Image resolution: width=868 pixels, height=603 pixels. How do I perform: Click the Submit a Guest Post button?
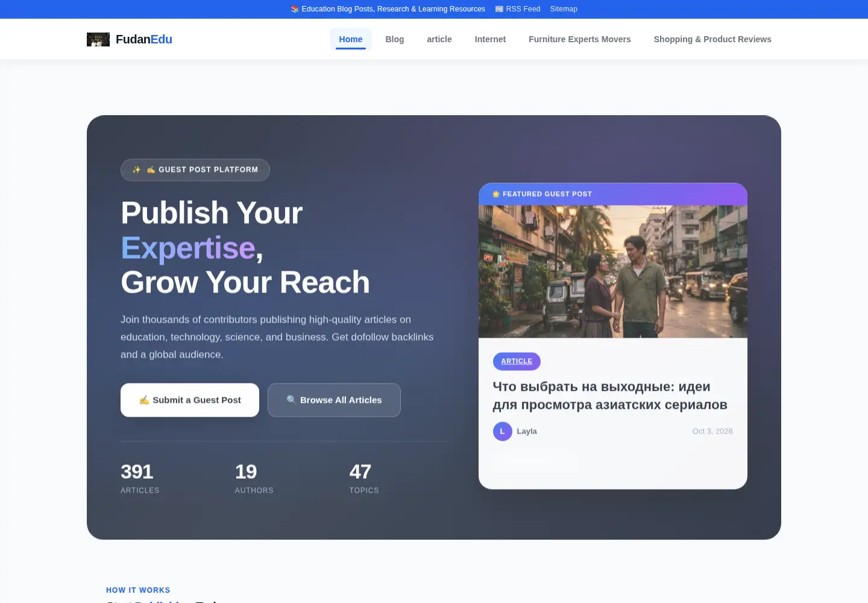190,400
